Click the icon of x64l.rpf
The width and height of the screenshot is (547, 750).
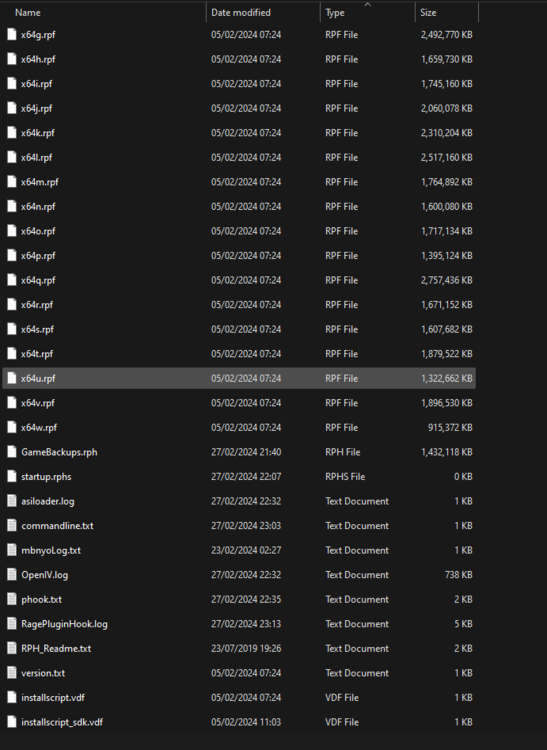click(x=12, y=157)
